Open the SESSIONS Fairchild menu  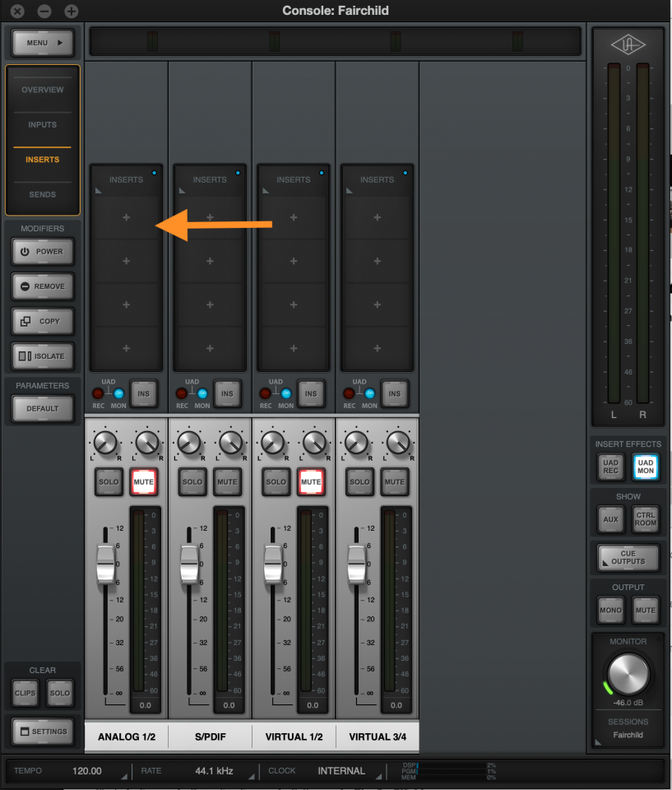tap(628, 735)
